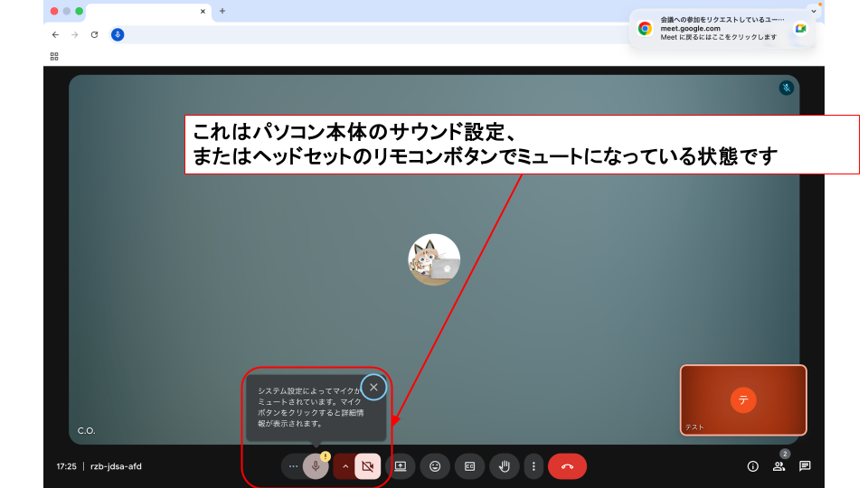Screen dimensions: 868x488
Task: Click the microphone icon in address bar
Action: [x=118, y=34]
